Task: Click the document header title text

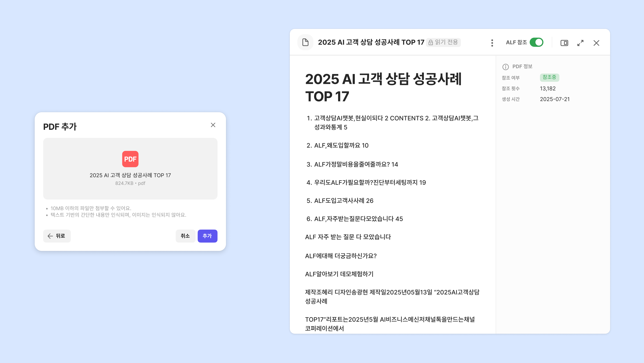Action: point(371,42)
